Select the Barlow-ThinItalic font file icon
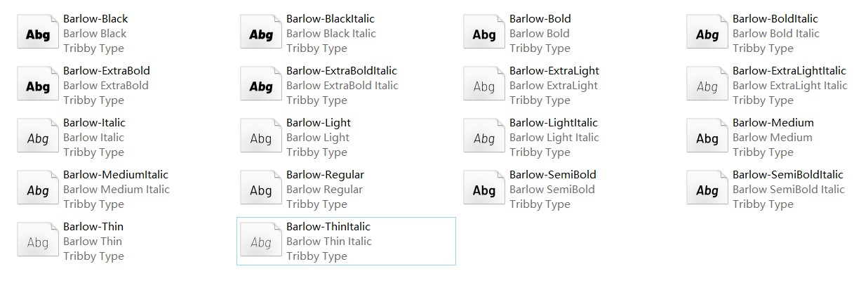The image size is (868, 283). point(261,242)
